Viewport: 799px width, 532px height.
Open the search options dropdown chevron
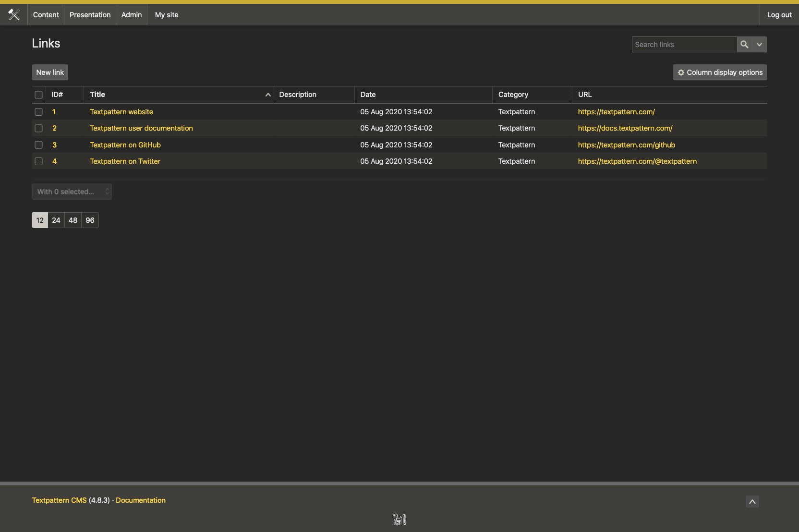click(759, 44)
